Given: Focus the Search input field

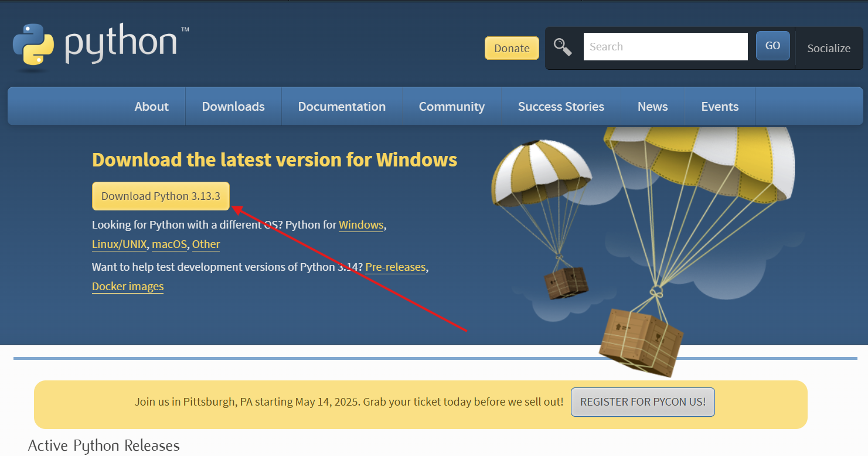Looking at the screenshot, I should 665,46.
